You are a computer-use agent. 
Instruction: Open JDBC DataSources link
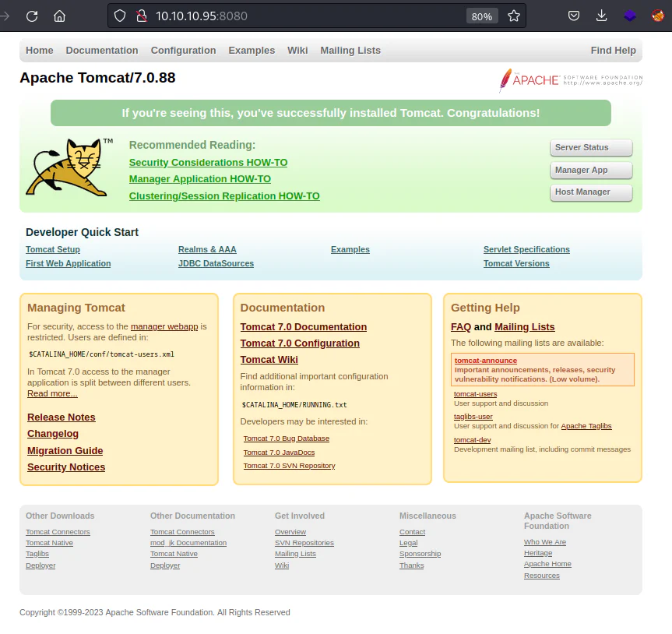[216, 263]
